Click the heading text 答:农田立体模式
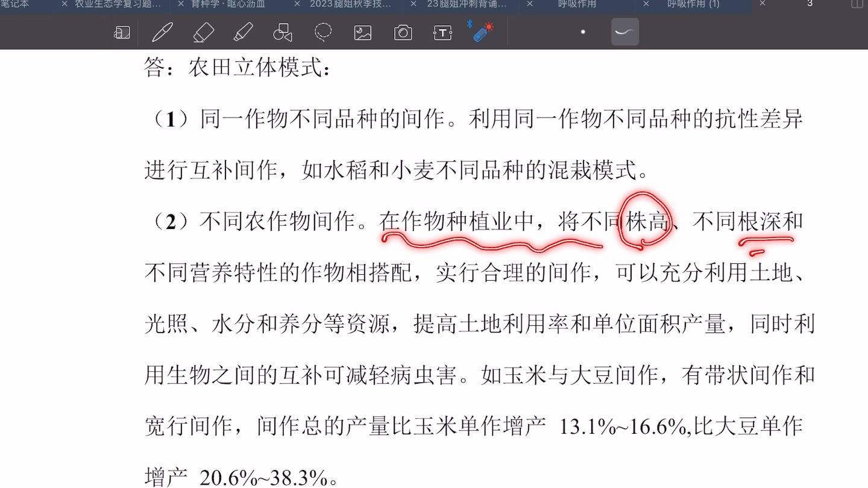The image size is (868, 488). pos(238,67)
